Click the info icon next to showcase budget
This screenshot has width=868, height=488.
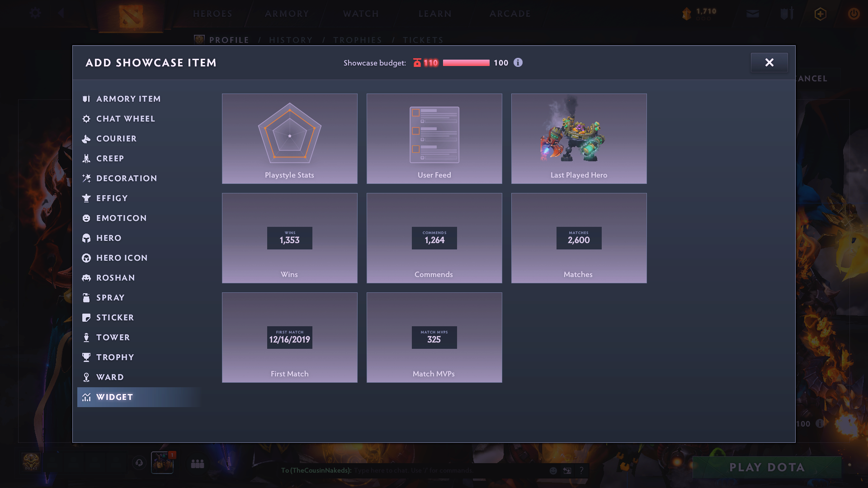[518, 63]
